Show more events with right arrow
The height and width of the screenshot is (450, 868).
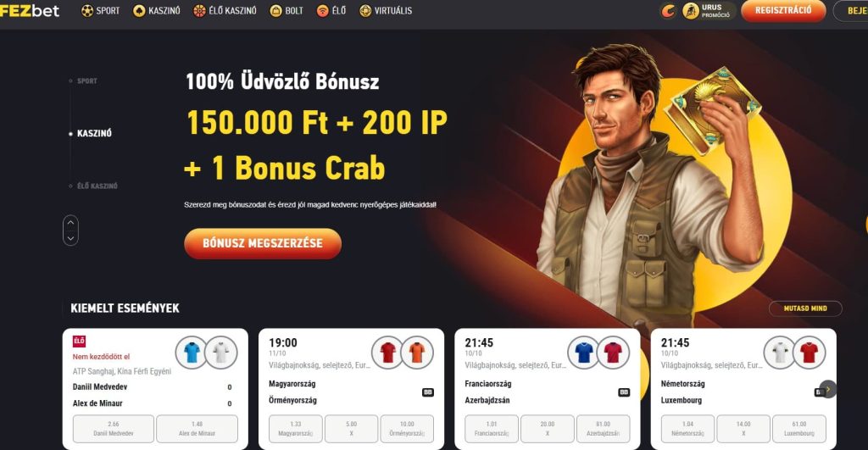pyautogui.click(x=828, y=389)
